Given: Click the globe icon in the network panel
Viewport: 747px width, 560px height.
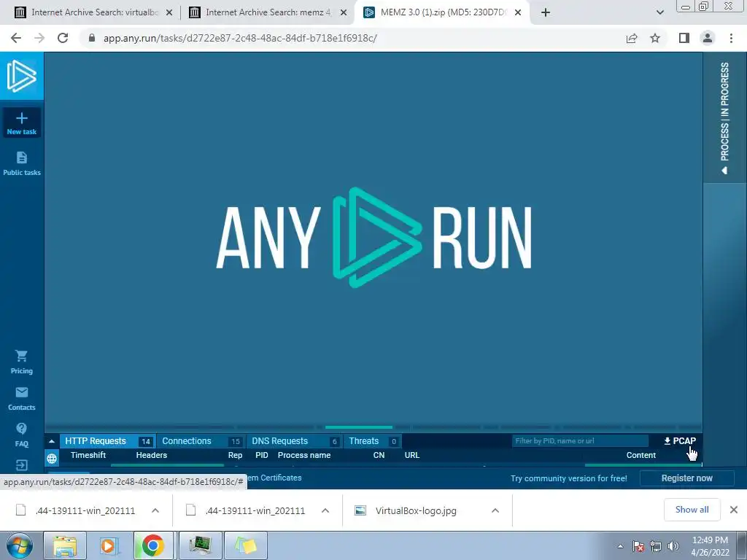Looking at the screenshot, I should 52,458.
